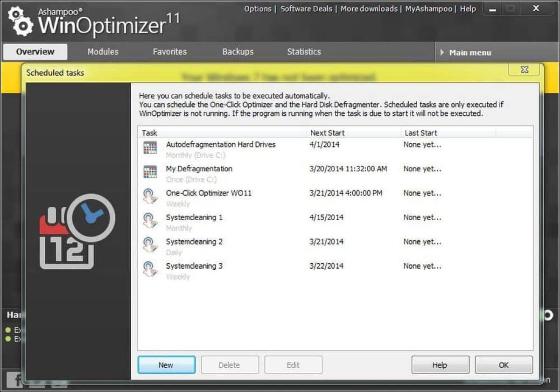The height and width of the screenshot is (392, 560).
Task: Confirm the dialog with OK
Action: tap(504, 365)
